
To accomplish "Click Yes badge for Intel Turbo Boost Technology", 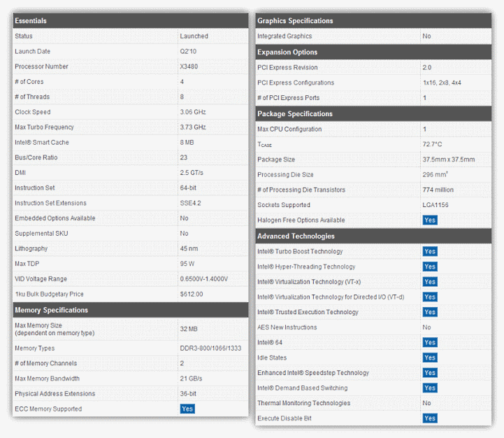I will [430, 251].
